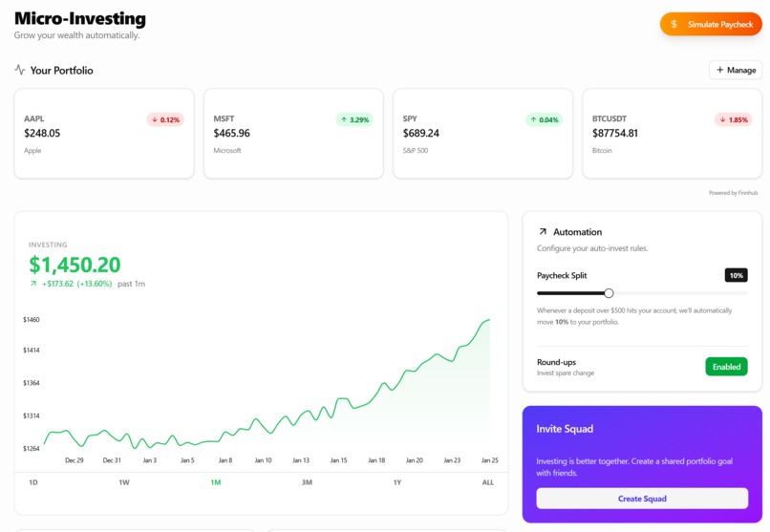770x532 pixels.
Task: Toggle the Round-ups Enabled switch
Action: click(726, 367)
